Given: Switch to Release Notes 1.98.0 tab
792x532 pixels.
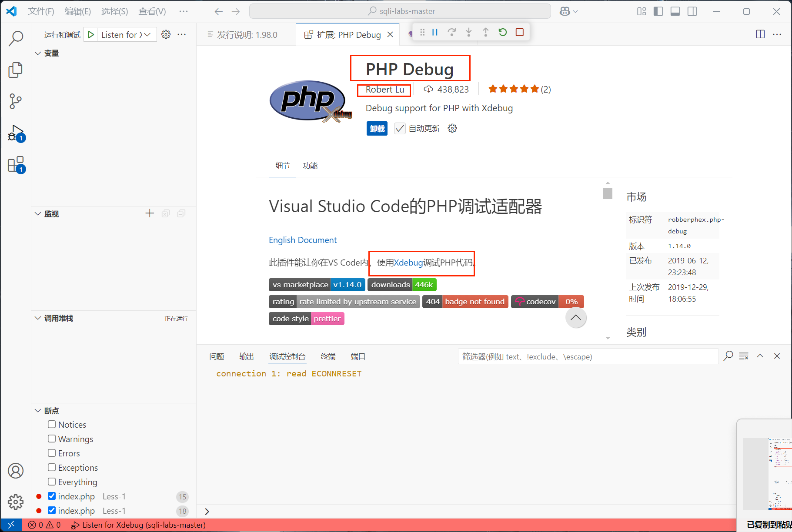Looking at the screenshot, I should click(x=247, y=35).
